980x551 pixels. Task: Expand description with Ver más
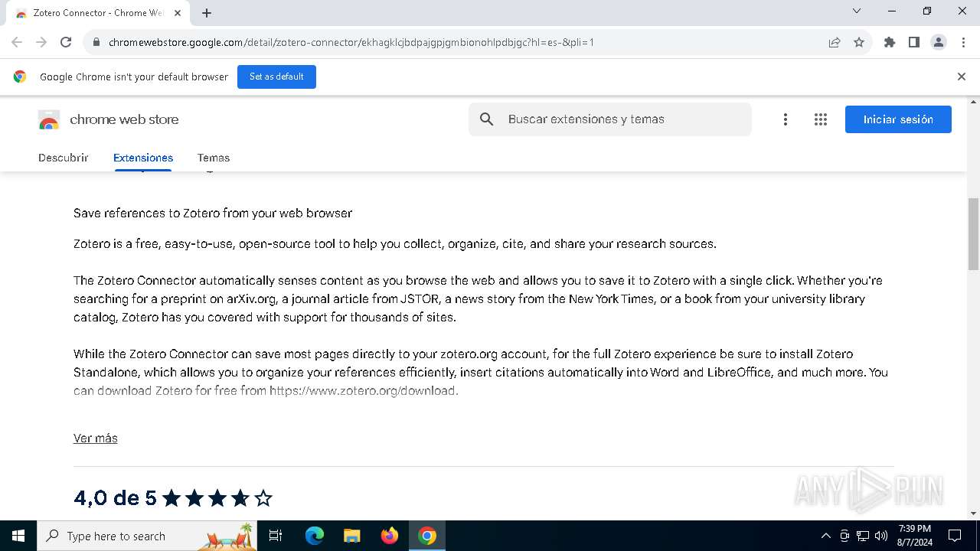pos(96,439)
